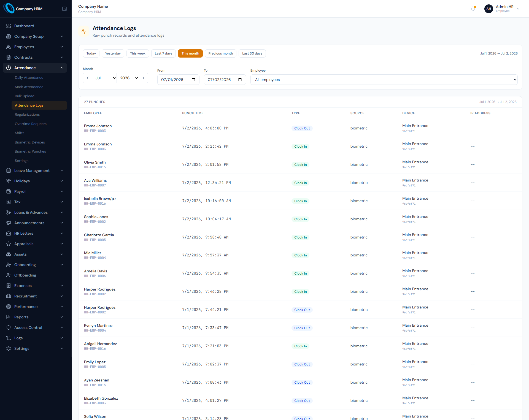Click the Loans & Advances hand-coins icon

point(9,212)
